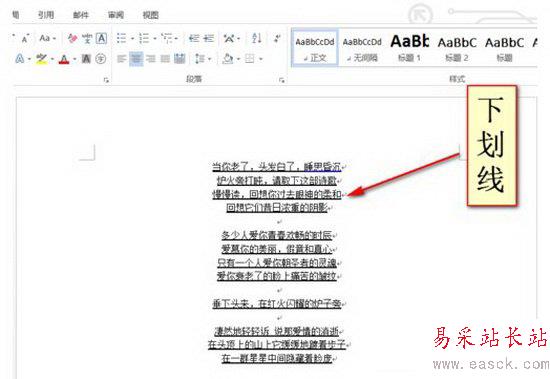Switch to the 引用 ribbon tab
Screen dimensions: 550x379
46,15
